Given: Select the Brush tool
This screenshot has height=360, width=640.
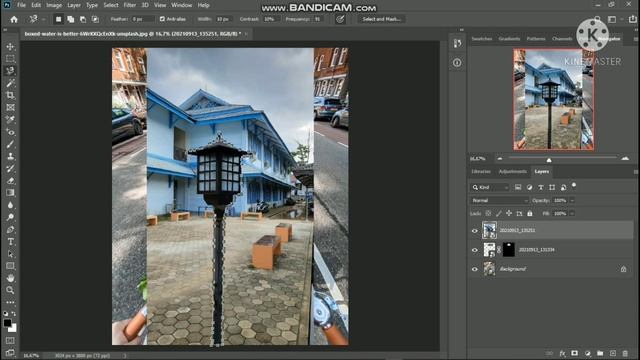Looking at the screenshot, I should 10,144.
